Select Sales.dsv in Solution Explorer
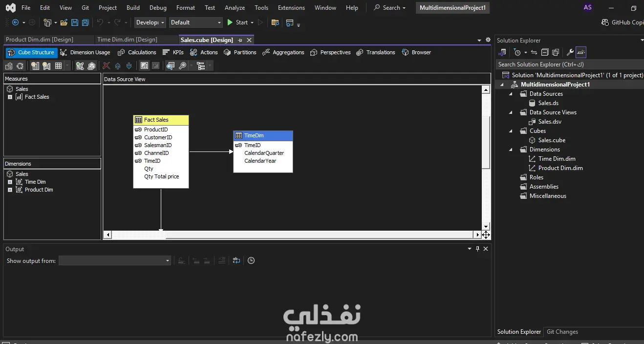 point(550,122)
